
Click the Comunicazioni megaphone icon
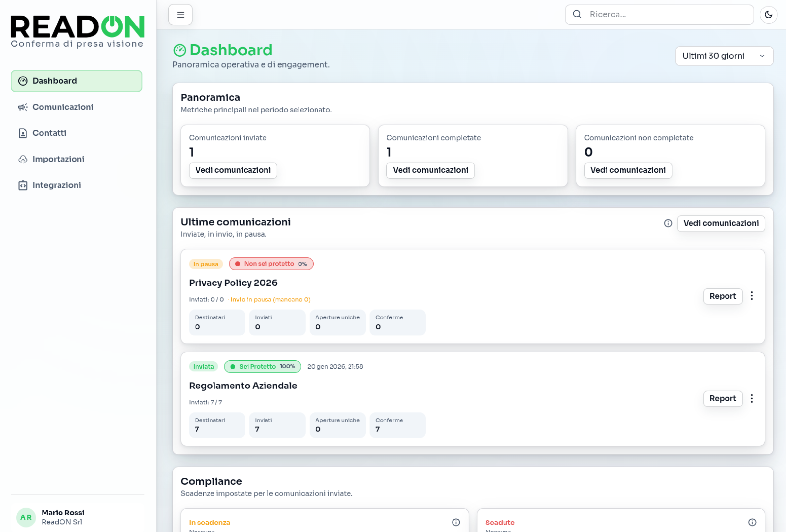(22, 107)
